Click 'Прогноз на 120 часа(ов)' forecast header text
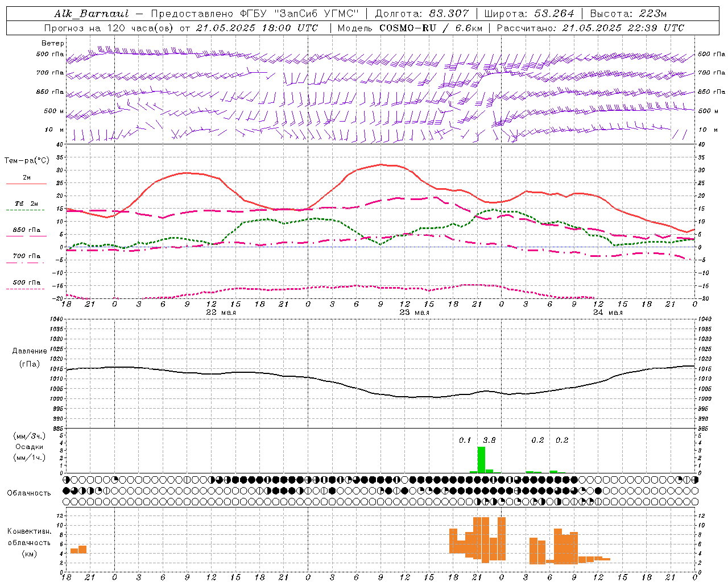Image resolution: width=728 pixels, height=582 pixels. tap(109, 28)
